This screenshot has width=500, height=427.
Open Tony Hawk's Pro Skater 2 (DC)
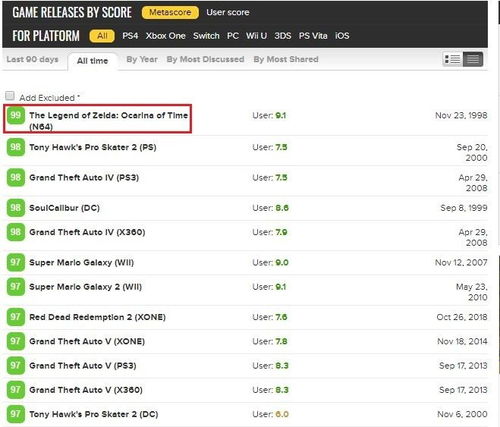[93, 415]
